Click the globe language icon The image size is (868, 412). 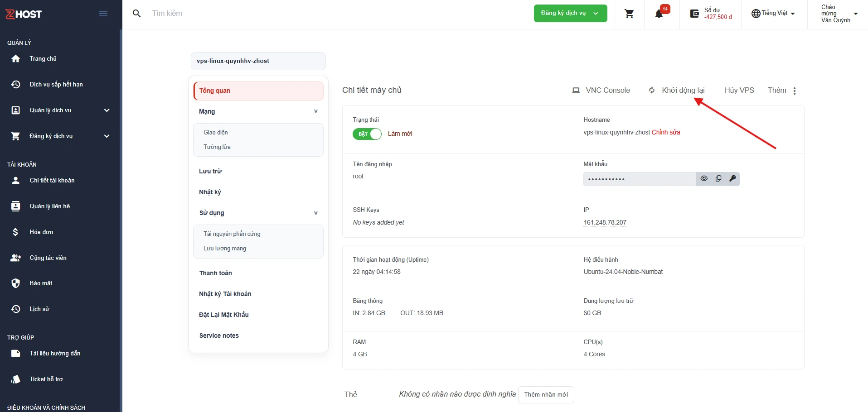(x=756, y=14)
